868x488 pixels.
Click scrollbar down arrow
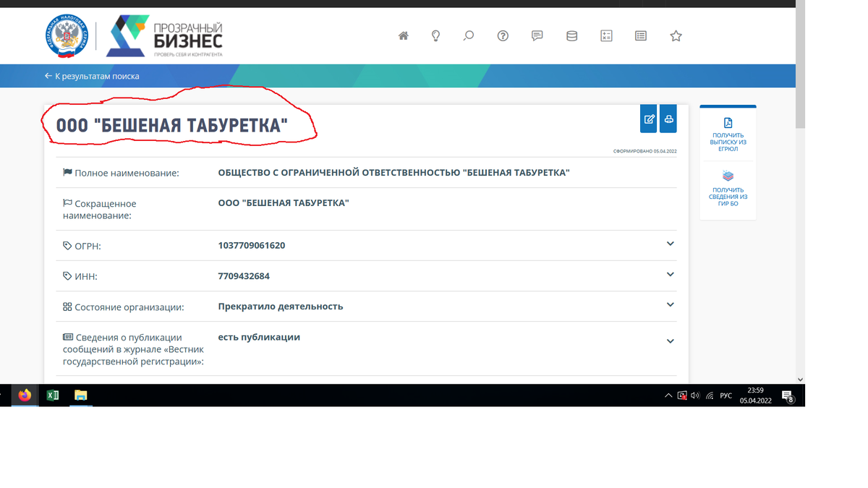(800, 379)
